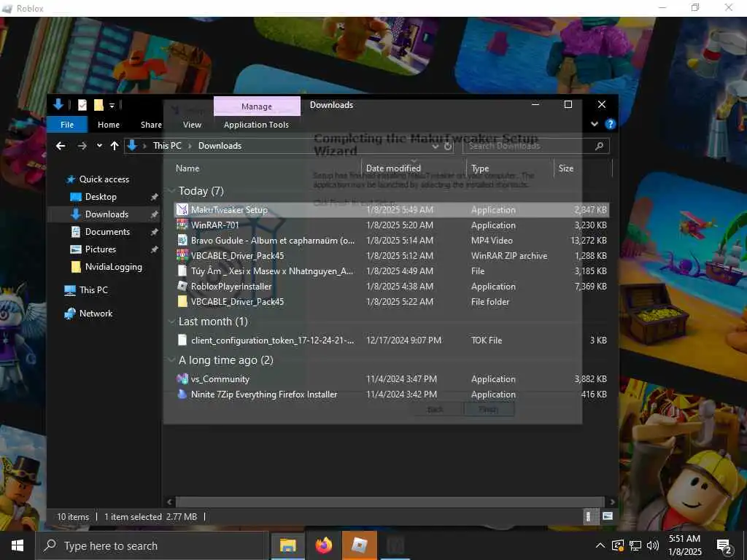Image resolution: width=747 pixels, height=560 pixels.
Task: Collapse the Today (7) group
Action: (x=171, y=191)
